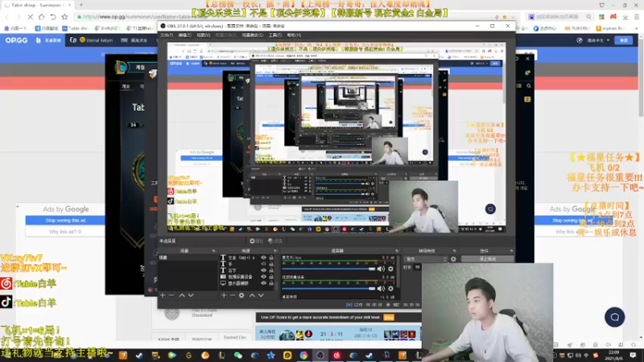Open the OBS 帮助(H) menu

click(294, 35)
